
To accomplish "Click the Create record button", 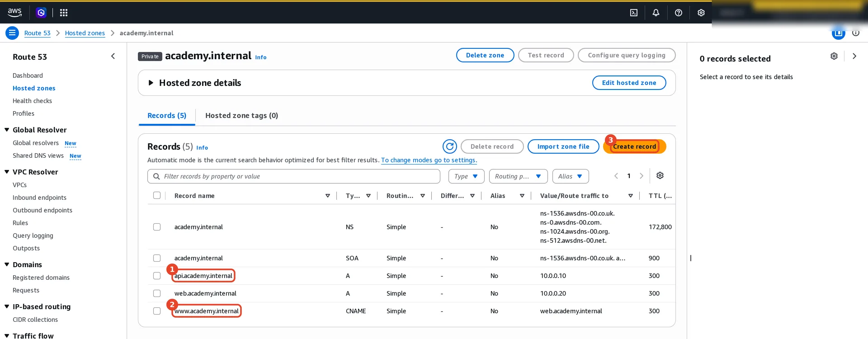I will [635, 146].
